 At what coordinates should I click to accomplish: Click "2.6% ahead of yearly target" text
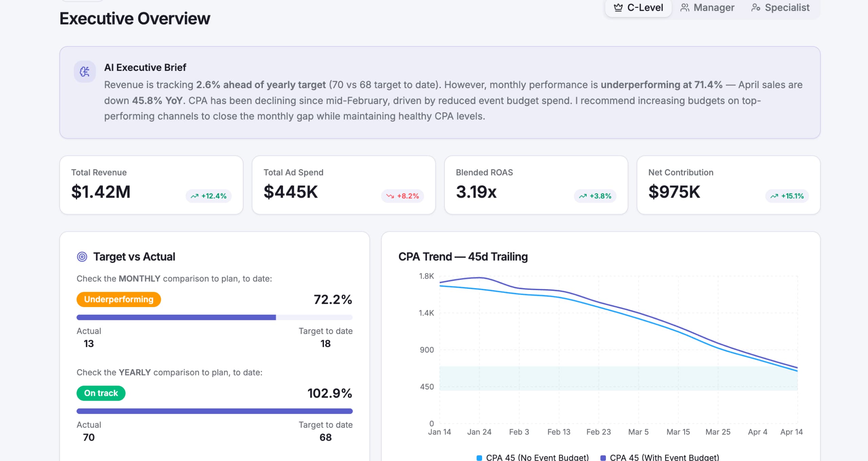pyautogui.click(x=261, y=85)
